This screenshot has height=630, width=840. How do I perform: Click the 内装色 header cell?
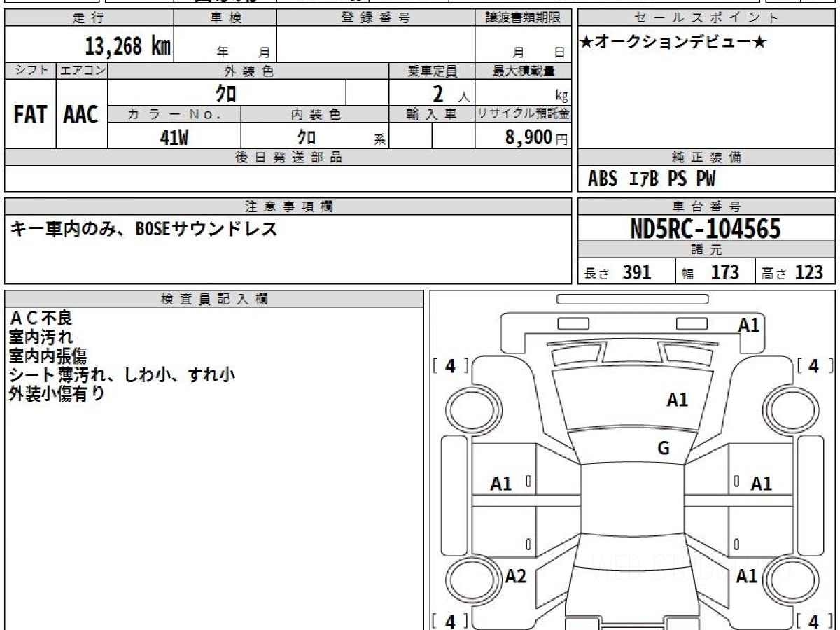(x=315, y=114)
